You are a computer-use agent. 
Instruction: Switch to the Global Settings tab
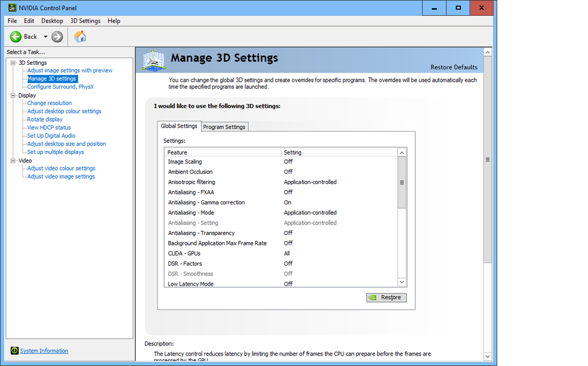point(179,126)
